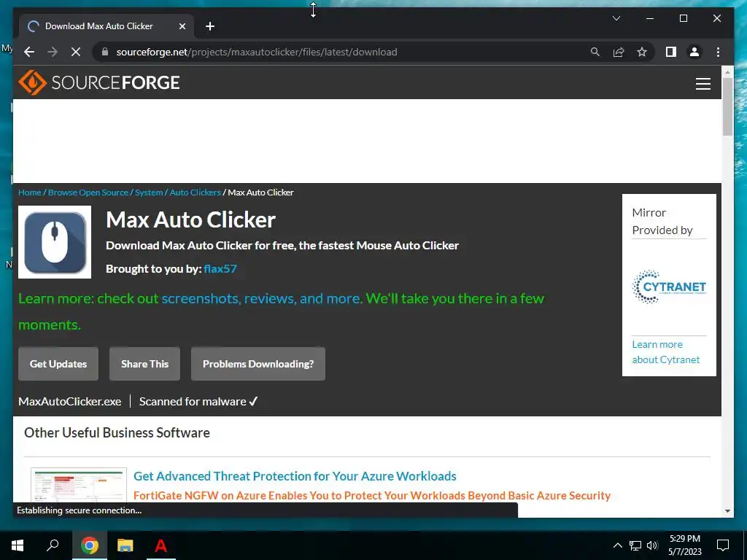Open Chrome's three-dot menu
Viewport: 747px width, 560px height.
pyautogui.click(x=718, y=52)
